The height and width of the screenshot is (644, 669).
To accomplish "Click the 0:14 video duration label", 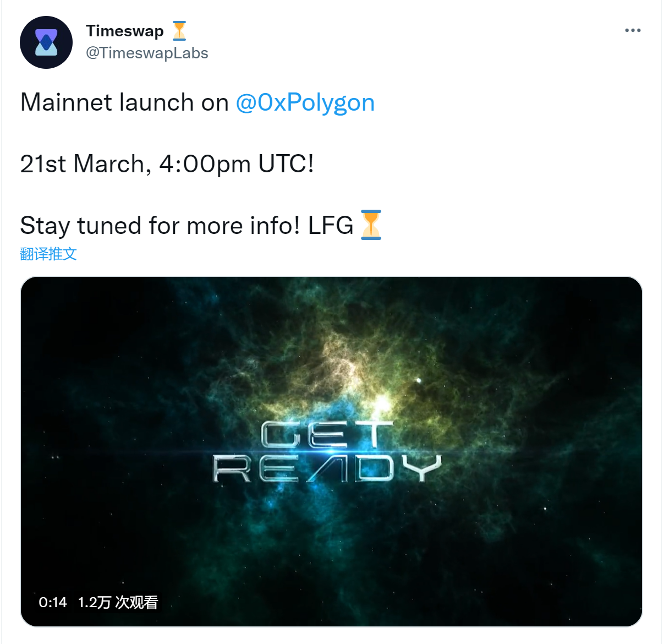I will coord(53,602).
